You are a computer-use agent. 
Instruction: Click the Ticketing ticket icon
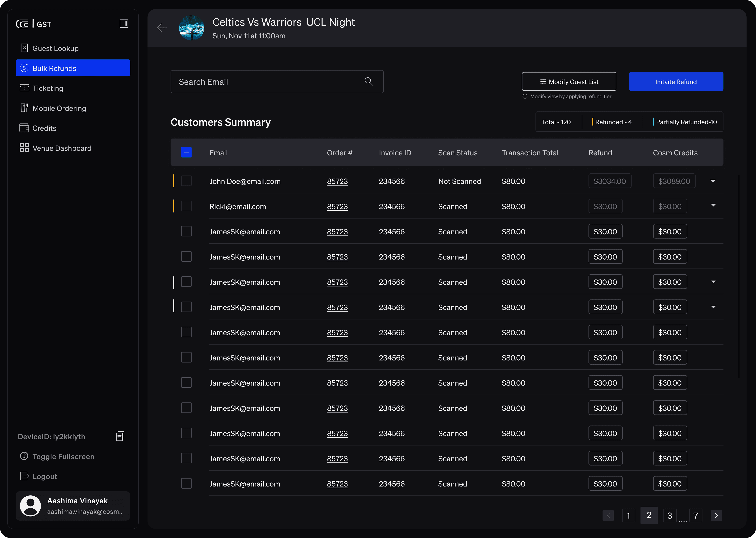(x=24, y=88)
